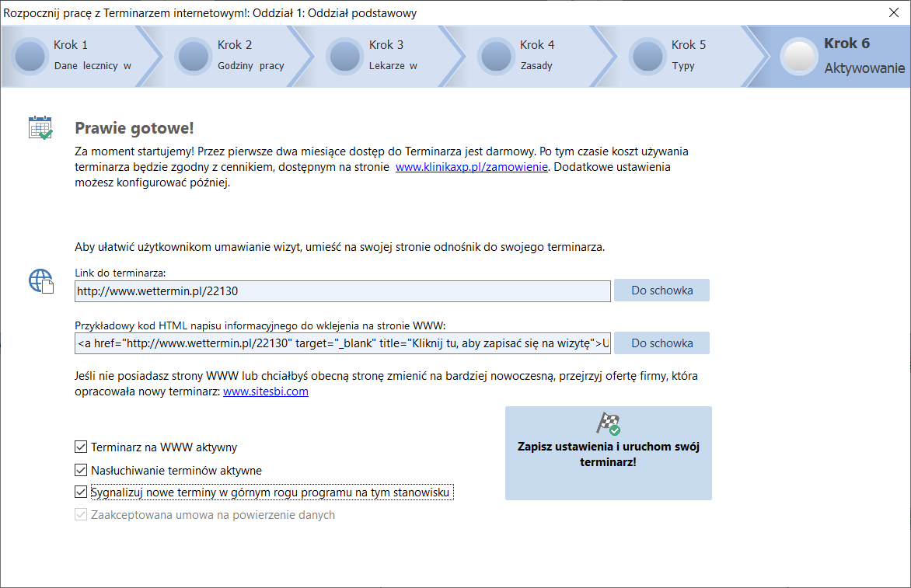Toggle Terminarz na WWW aktywny checkbox
911x588 pixels.
[81, 447]
